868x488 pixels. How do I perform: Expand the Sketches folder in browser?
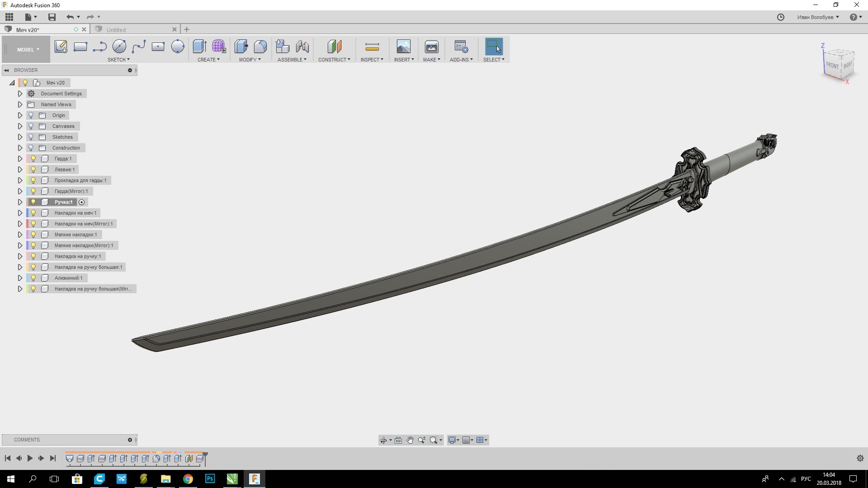click(x=20, y=137)
